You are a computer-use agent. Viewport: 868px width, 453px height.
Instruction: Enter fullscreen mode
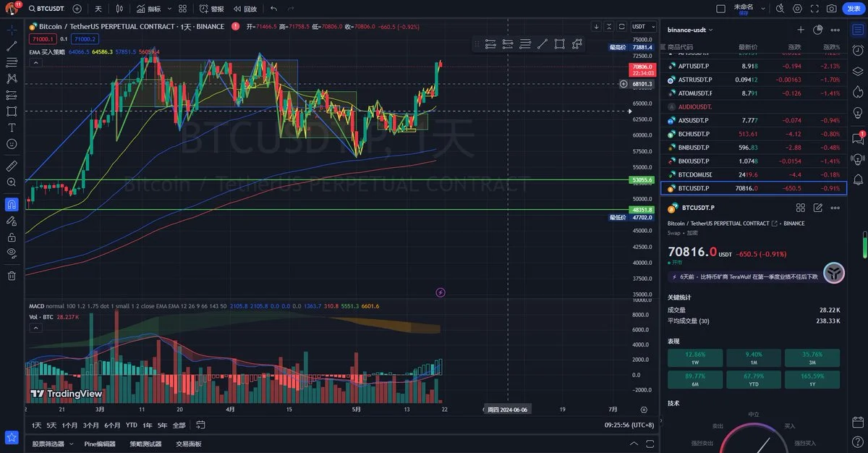815,9
